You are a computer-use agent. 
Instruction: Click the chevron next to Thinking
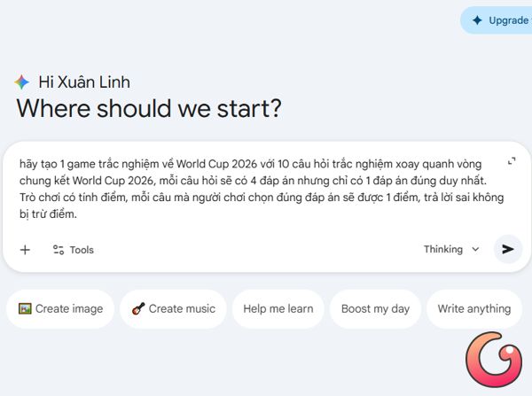coord(475,250)
